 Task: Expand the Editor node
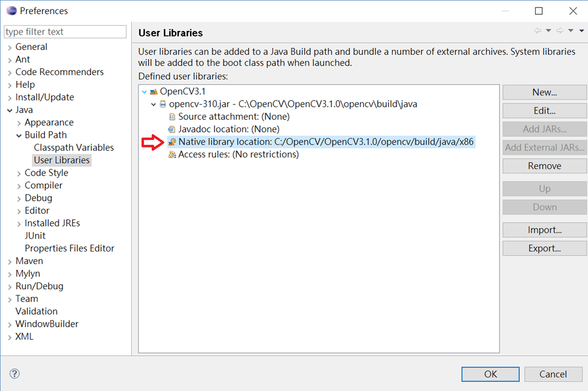(x=19, y=211)
